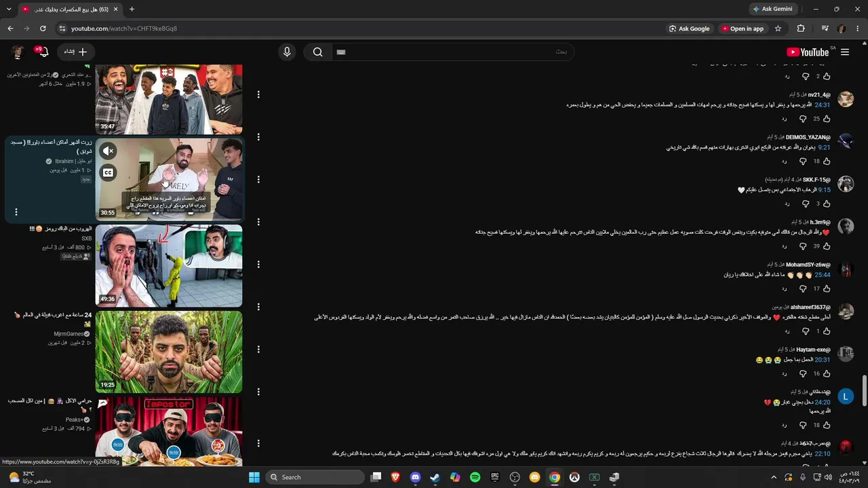Open the tab search dropdown arrow
868x488 pixels.
pos(10,9)
